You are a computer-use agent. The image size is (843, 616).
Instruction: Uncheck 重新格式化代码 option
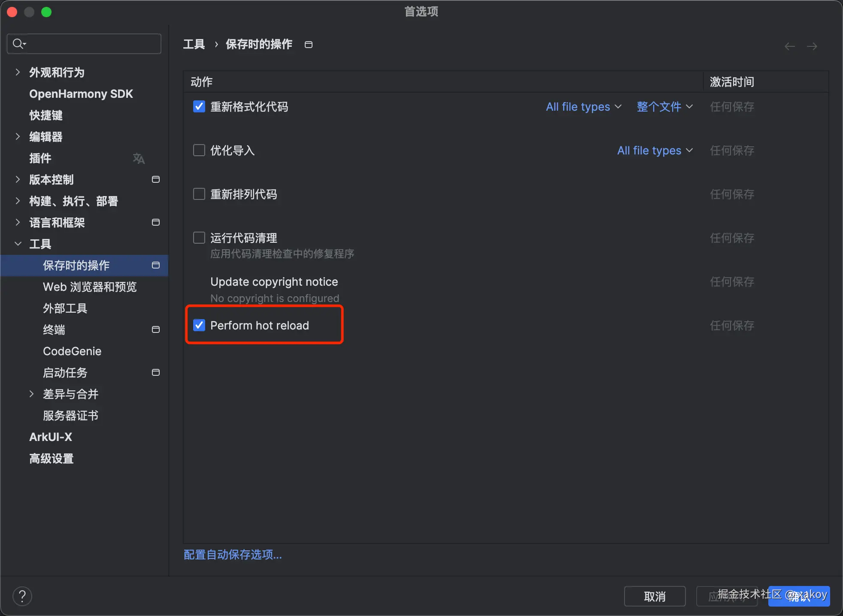coord(199,106)
